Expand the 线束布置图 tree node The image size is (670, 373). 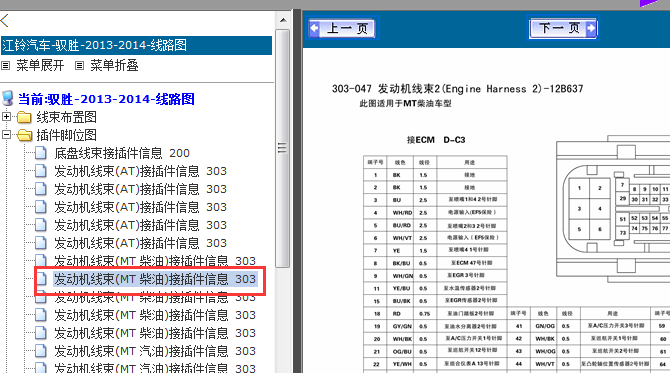[x=6, y=117]
